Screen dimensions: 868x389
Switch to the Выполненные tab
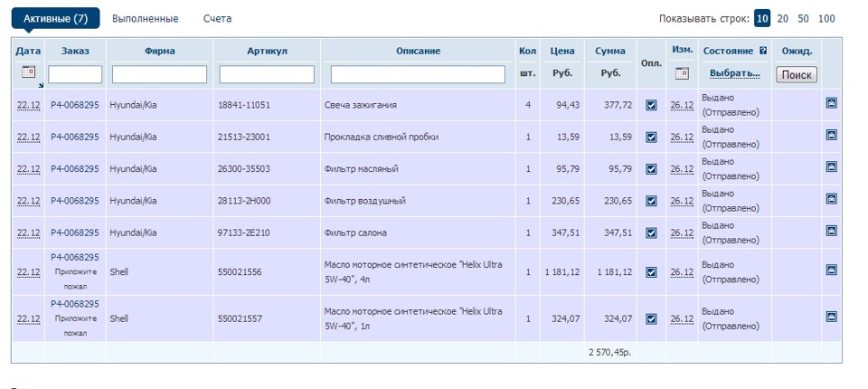tap(146, 18)
